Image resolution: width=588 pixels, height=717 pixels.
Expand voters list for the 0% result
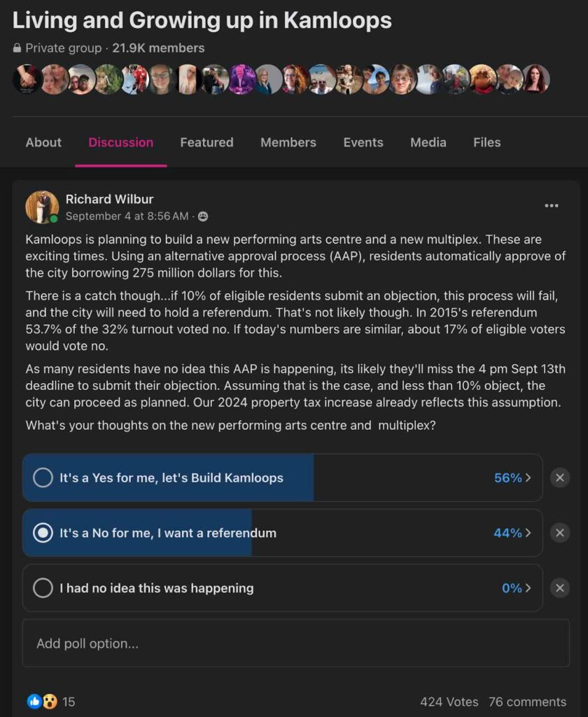tap(516, 588)
